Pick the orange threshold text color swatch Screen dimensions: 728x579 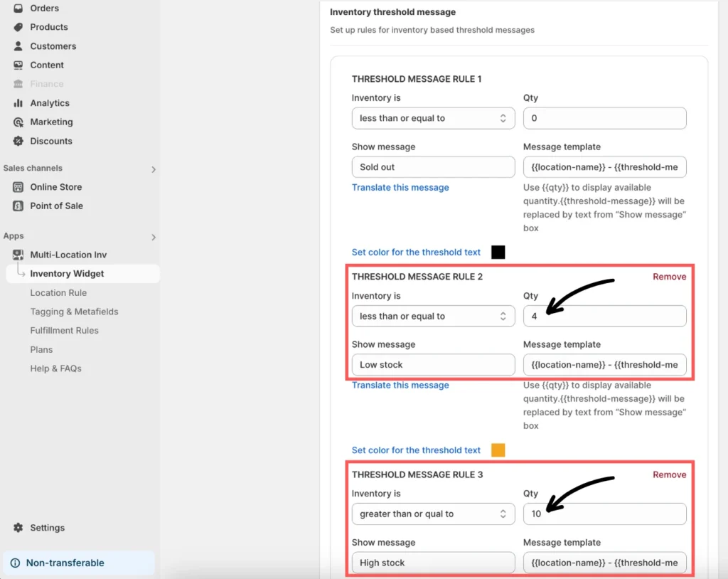(x=498, y=450)
